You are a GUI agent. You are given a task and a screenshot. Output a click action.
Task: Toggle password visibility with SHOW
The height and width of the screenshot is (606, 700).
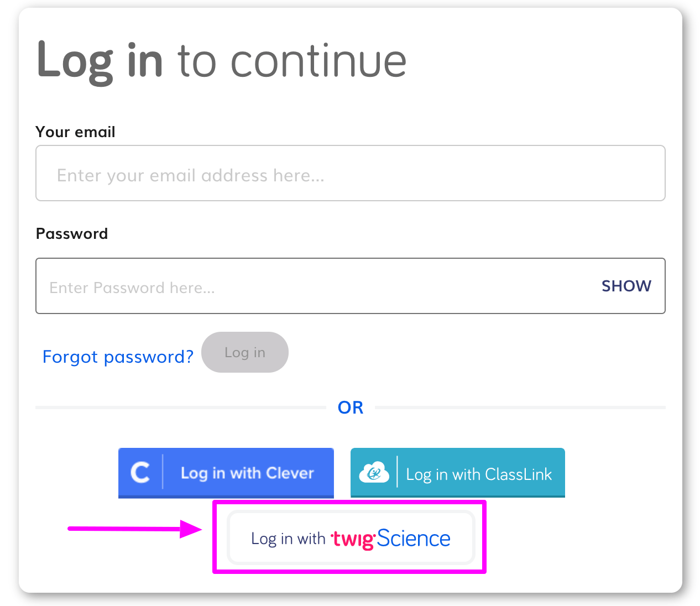(626, 286)
